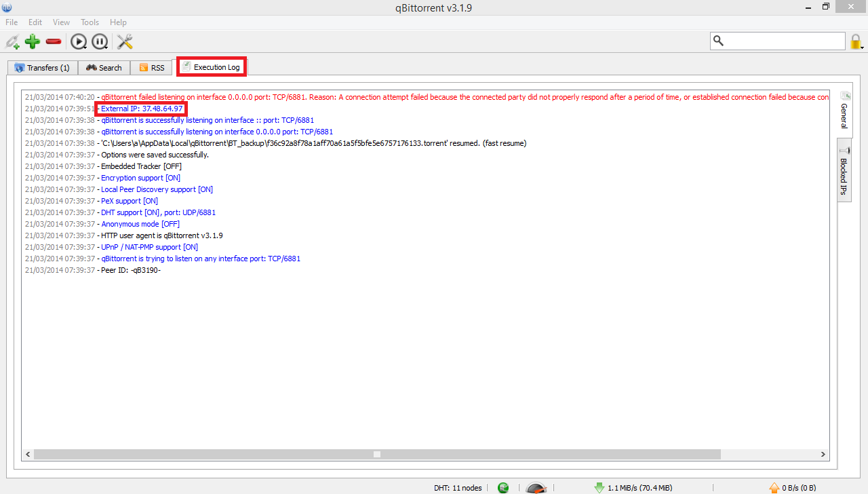The width and height of the screenshot is (868, 494).
Task: Click the pause toolbar button
Action: click(100, 42)
